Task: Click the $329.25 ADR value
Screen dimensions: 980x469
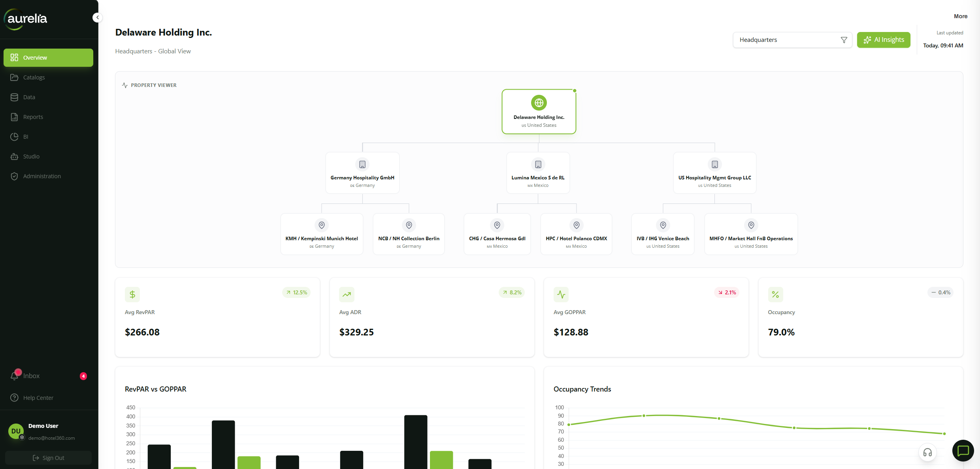Action: tap(356, 332)
